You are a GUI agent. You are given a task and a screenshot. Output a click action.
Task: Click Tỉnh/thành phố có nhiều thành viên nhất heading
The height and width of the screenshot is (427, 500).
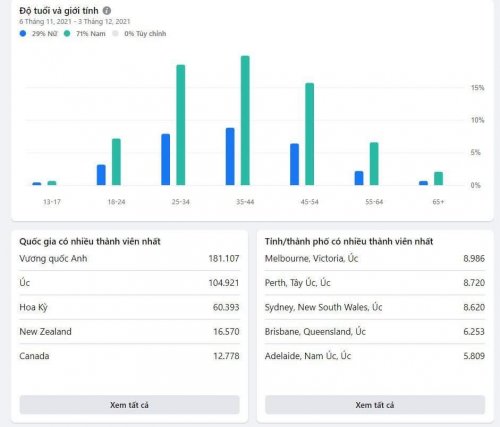(349, 241)
